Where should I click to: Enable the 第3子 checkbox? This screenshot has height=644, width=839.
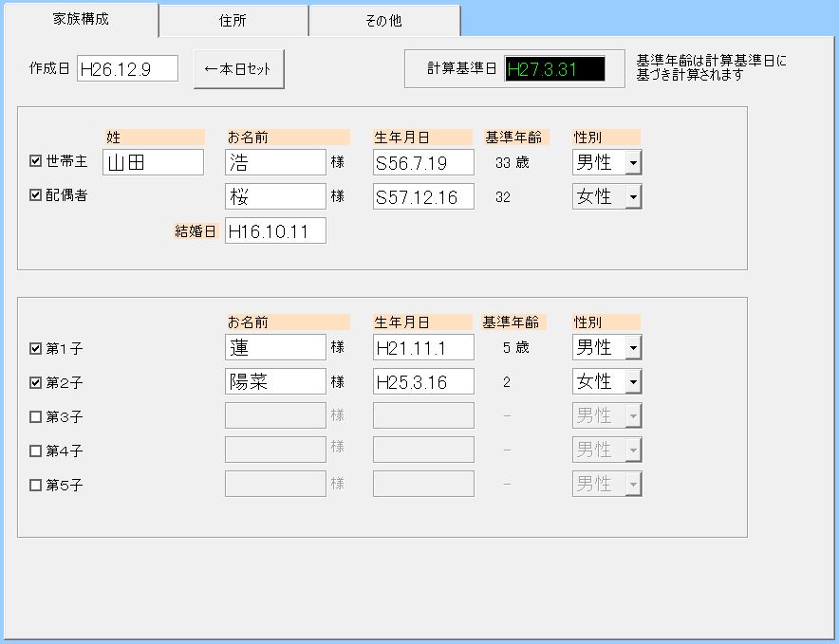pyautogui.click(x=36, y=416)
